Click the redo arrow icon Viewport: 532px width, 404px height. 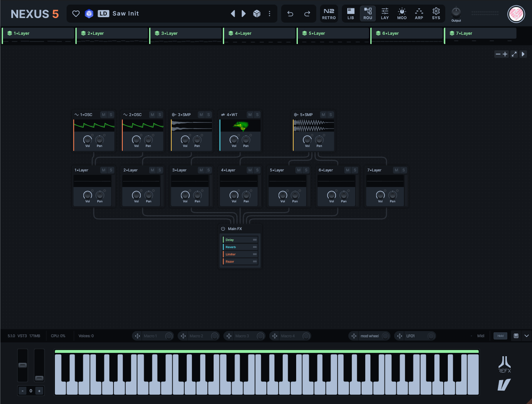coord(307,13)
